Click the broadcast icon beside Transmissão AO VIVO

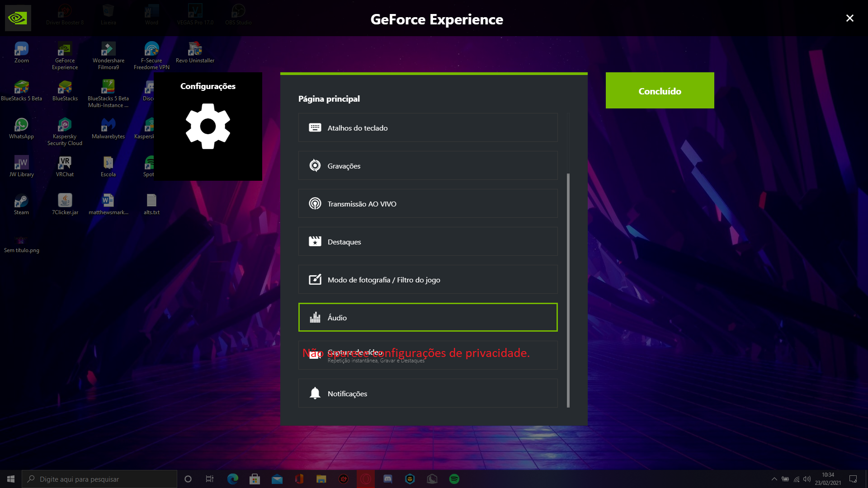(315, 204)
